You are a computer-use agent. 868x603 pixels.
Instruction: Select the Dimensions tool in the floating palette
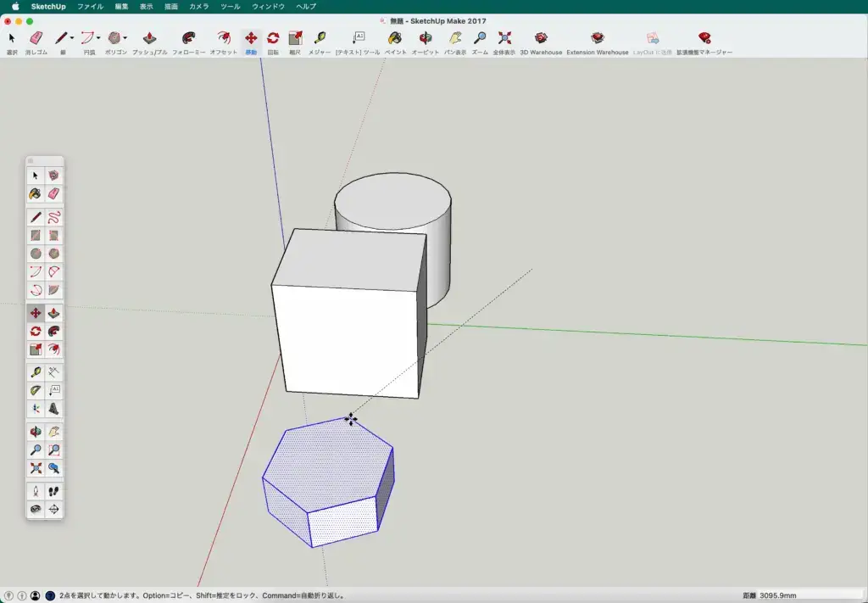pyautogui.click(x=53, y=372)
